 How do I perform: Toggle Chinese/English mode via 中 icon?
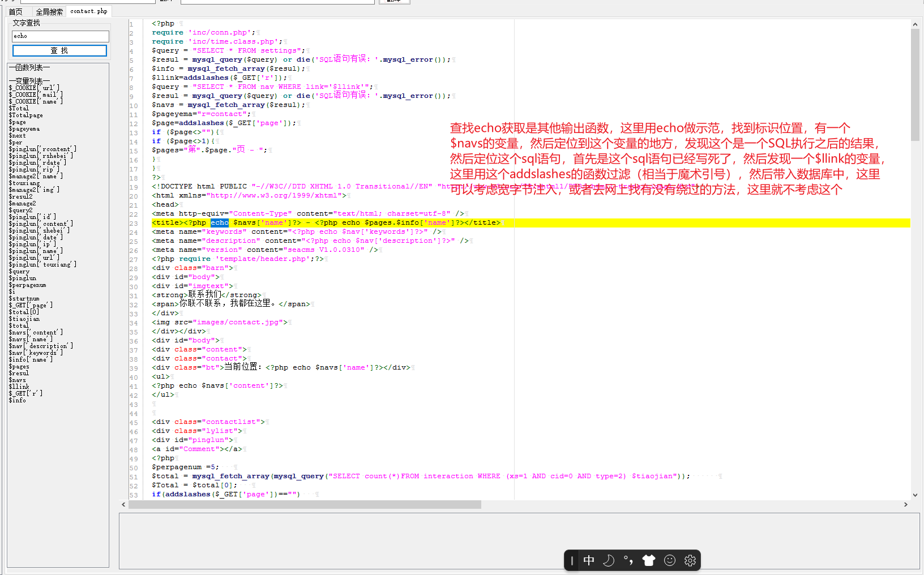point(589,560)
